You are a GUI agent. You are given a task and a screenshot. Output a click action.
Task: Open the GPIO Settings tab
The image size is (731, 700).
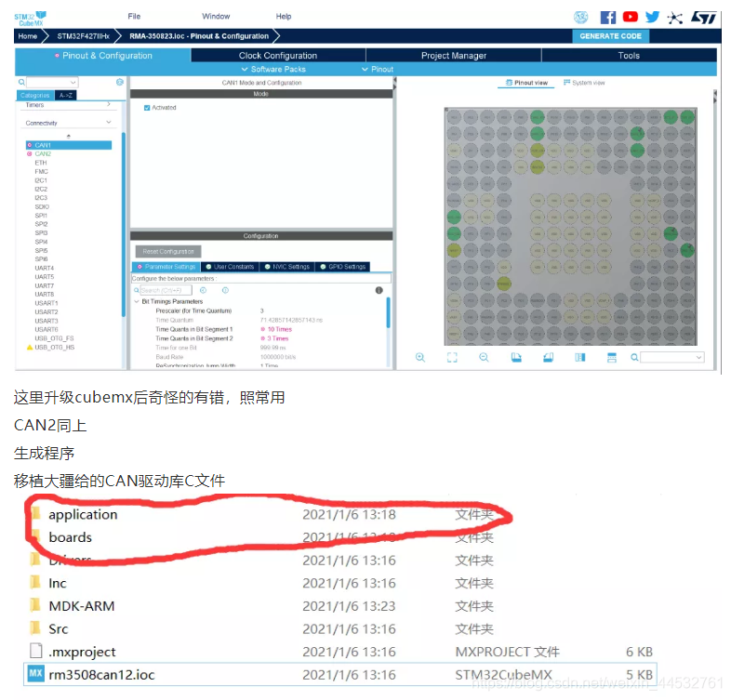pyautogui.click(x=342, y=267)
